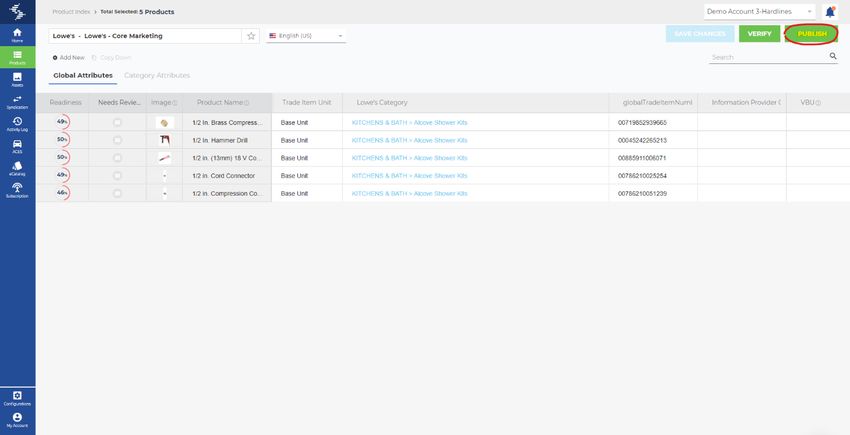Select GTIN cell 00719852939665

[653, 123]
